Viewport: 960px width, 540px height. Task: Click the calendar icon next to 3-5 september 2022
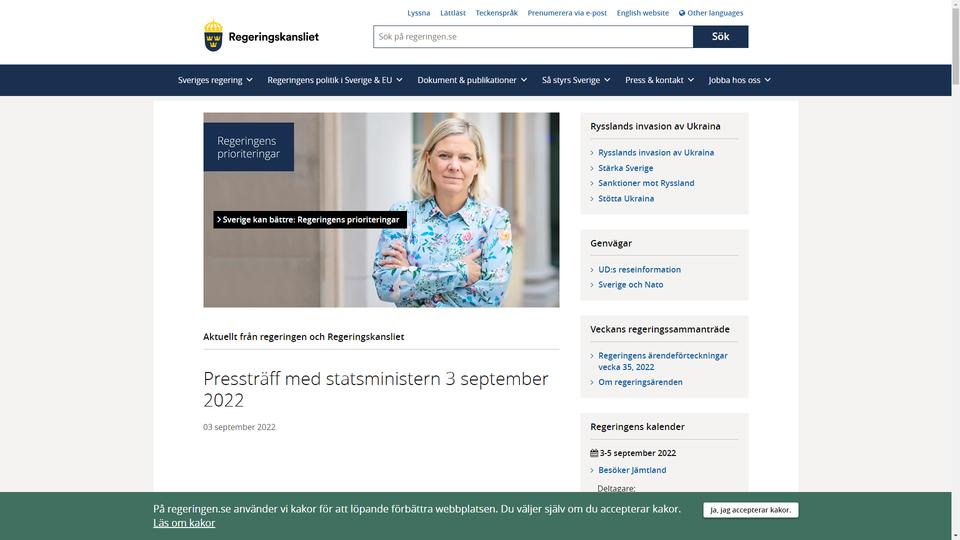[x=594, y=453]
